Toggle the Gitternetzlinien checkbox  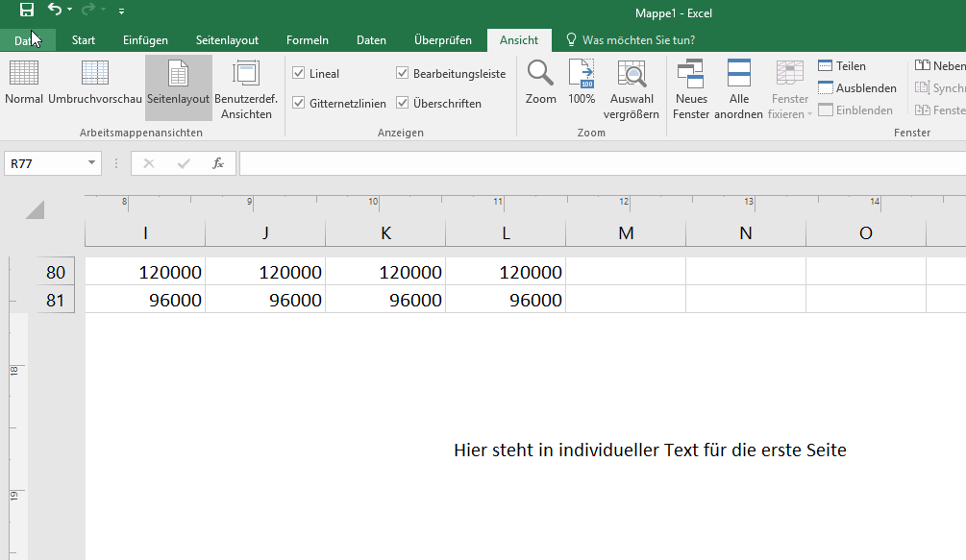coord(299,103)
